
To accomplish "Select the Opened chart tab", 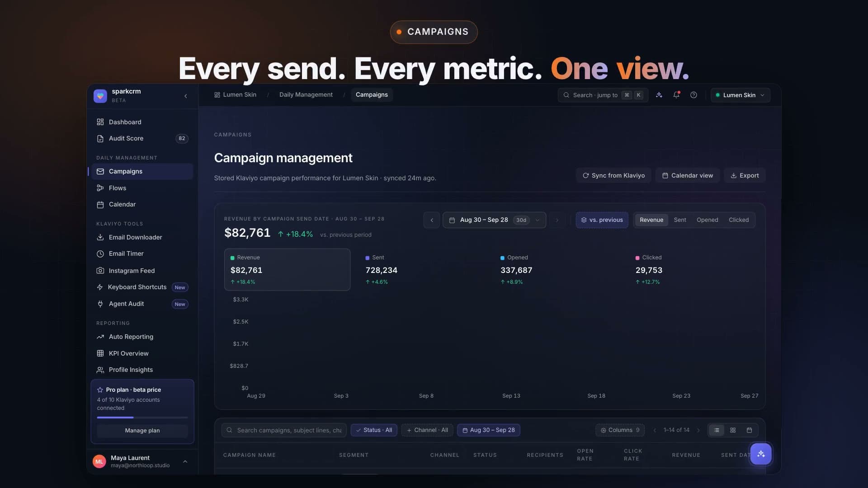I will click(707, 220).
